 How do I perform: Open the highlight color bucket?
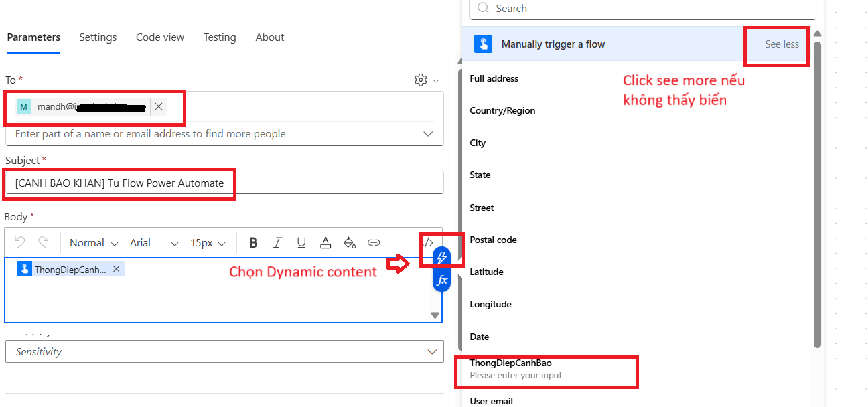[x=350, y=243]
